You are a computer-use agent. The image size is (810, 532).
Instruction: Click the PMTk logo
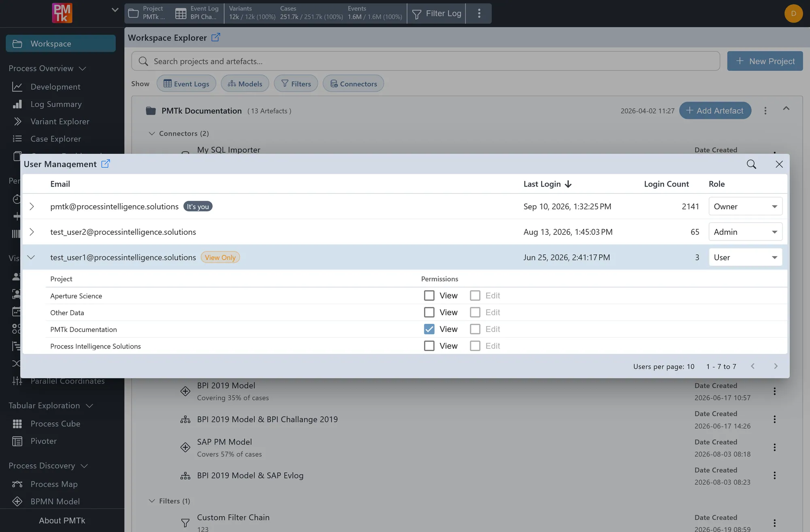point(62,13)
